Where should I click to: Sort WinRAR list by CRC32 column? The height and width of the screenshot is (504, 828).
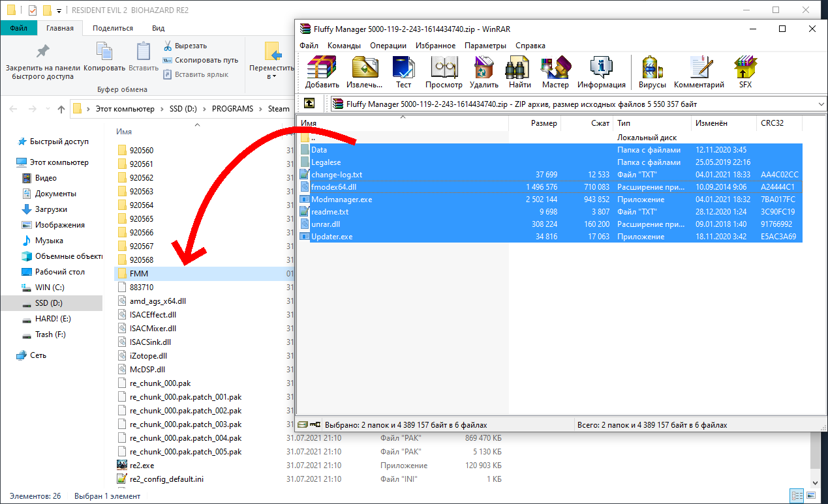click(x=779, y=123)
